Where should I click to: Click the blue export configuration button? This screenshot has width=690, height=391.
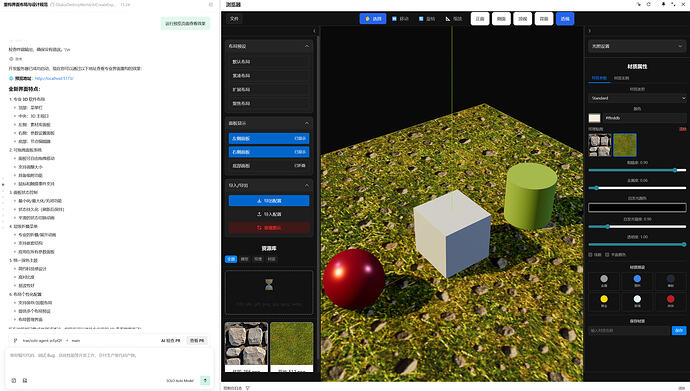269,201
